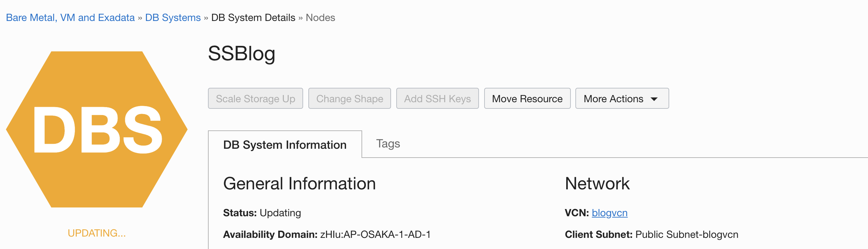Click the Availability Domain value text

(x=375, y=235)
